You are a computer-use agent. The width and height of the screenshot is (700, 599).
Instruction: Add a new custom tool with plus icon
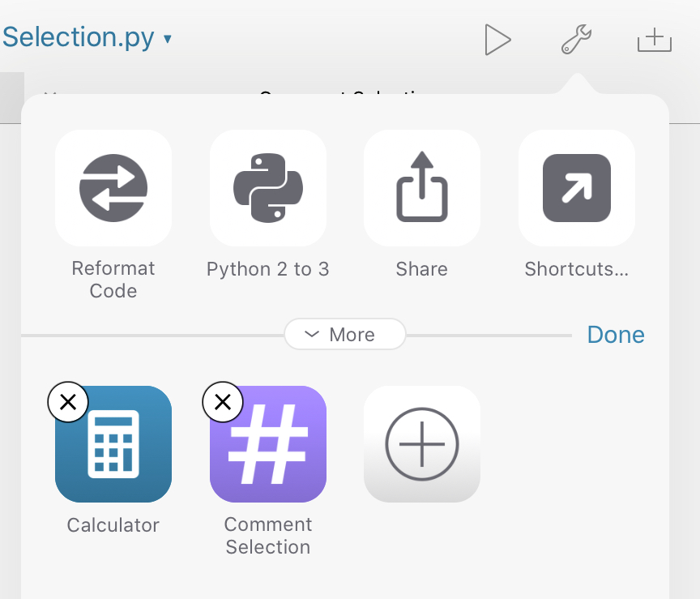[421, 444]
